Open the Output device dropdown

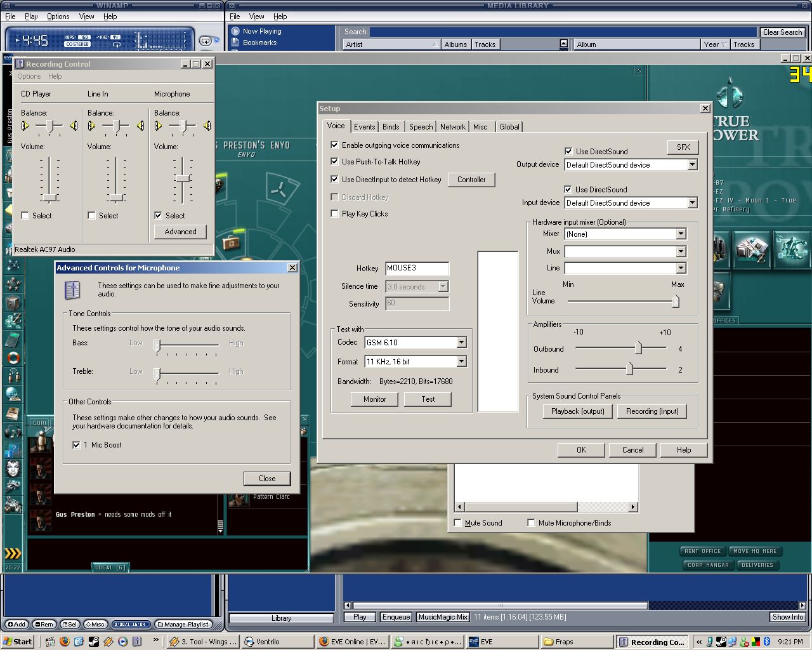coord(692,165)
